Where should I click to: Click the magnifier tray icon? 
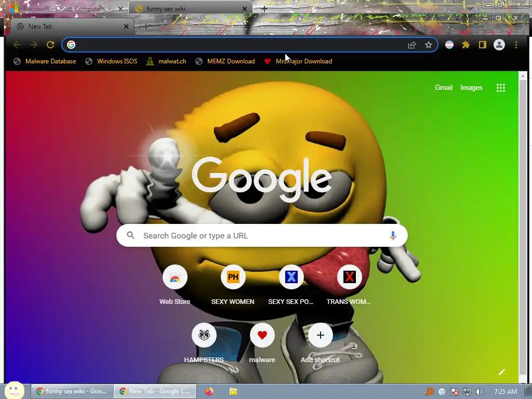tap(430, 392)
